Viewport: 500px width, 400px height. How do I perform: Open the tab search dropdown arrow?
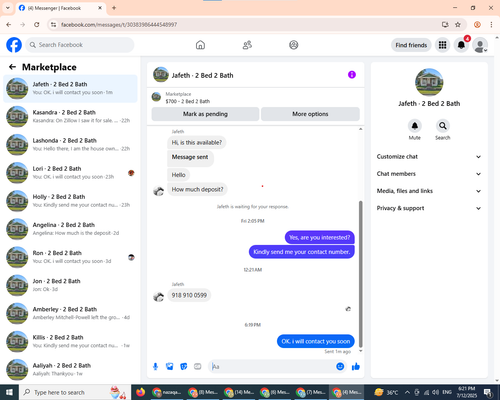click(x=8, y=8)
